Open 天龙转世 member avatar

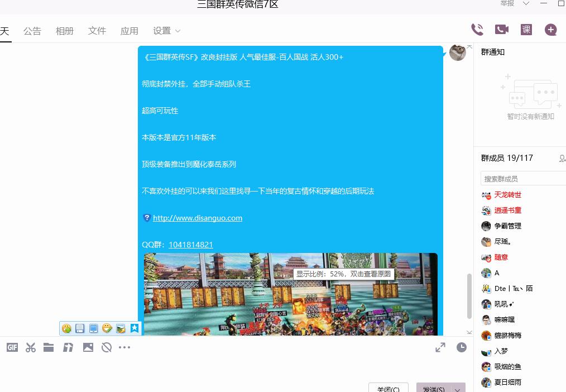486,195
